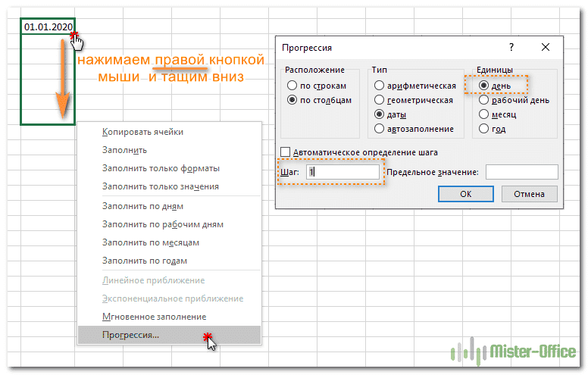The width and height of the screenshot is (588, 375).
Task: Select 'даты' type option
Action: pyautogui.click(x=380, y=114)
